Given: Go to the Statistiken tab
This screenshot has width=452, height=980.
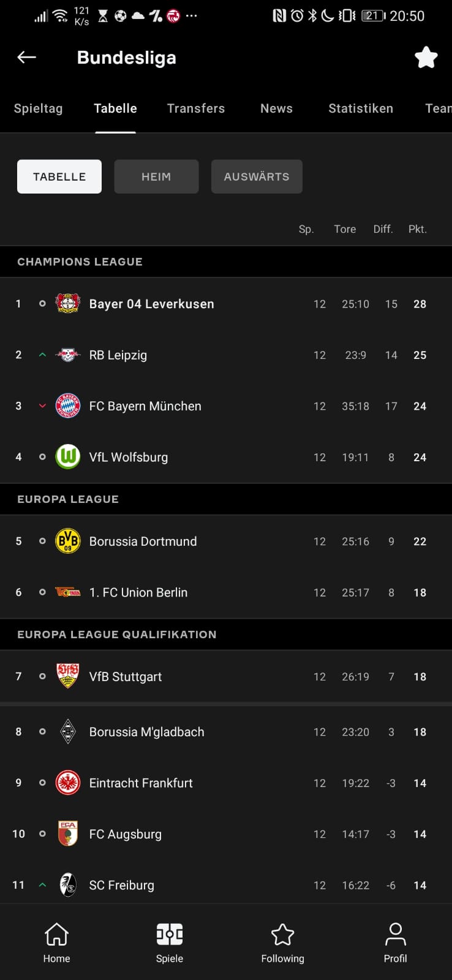Looking at the screenshot, I should pos(361,108).
